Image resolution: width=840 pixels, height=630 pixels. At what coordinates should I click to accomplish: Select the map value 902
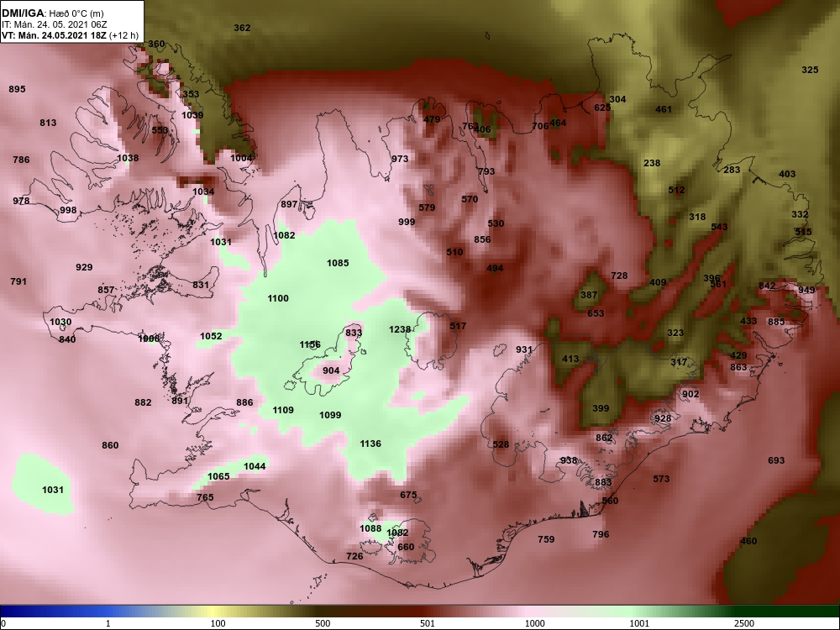pyautogui.click(x=690, y=394)
